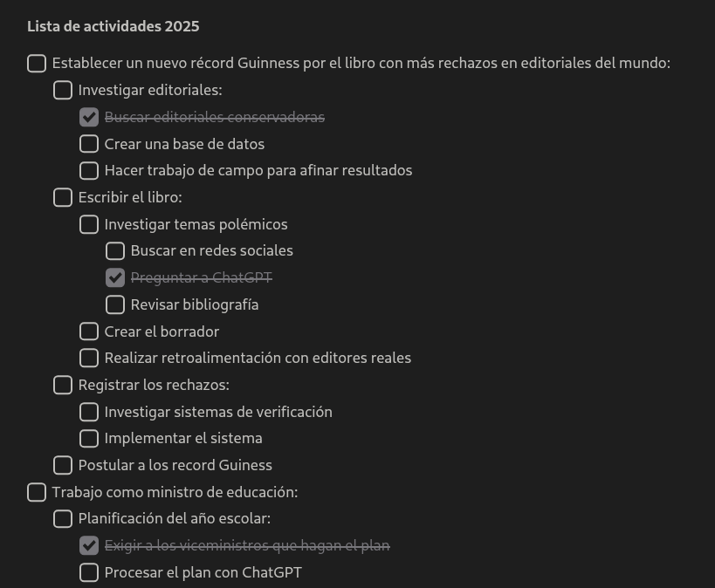
Task: Click the 'Lista de actividades 2025' heading
Action: click(113, 26)
